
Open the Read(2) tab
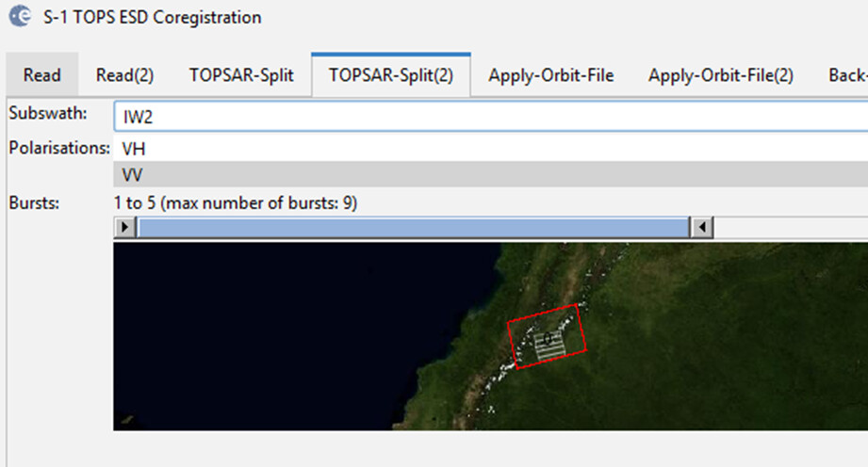124,75
